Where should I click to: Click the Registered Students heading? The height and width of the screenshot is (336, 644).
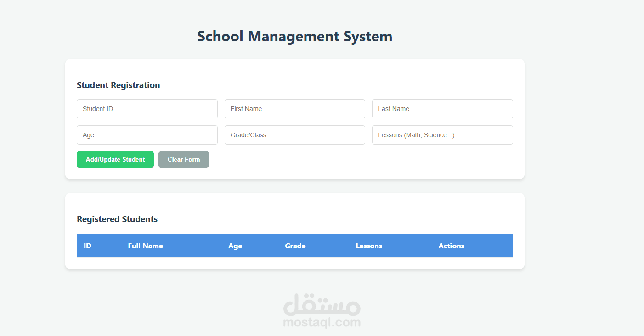coord(117,219)
